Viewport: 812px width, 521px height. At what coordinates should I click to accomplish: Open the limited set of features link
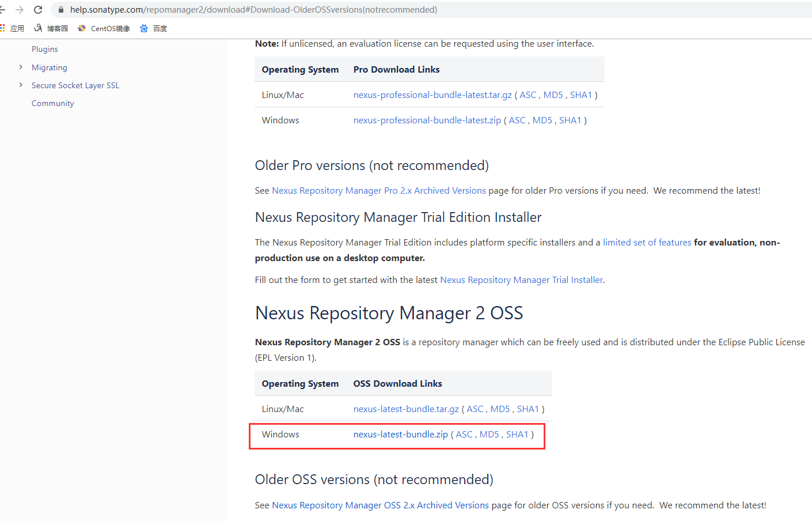[647, 243]
